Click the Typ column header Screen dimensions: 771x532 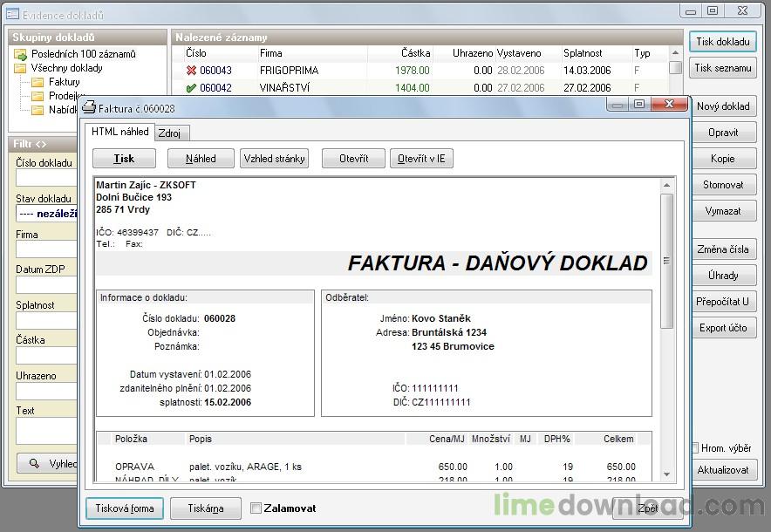point(642,53)
